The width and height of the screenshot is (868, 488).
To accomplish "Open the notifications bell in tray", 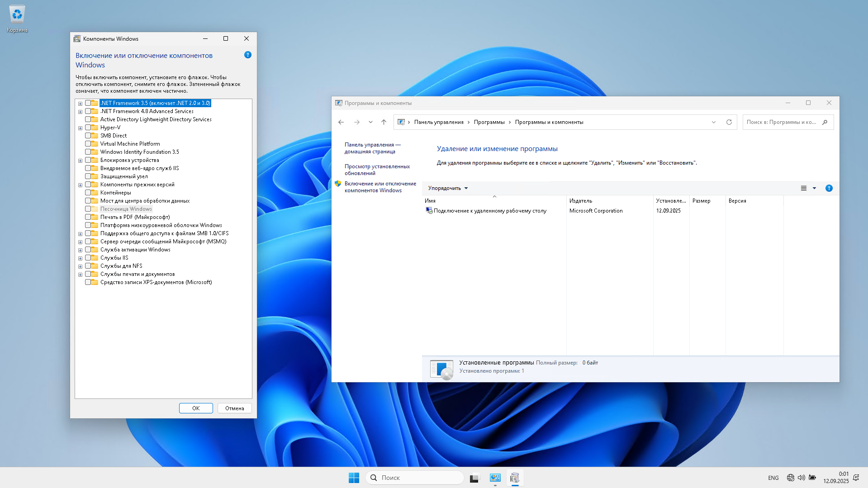I will click(856, 478).
